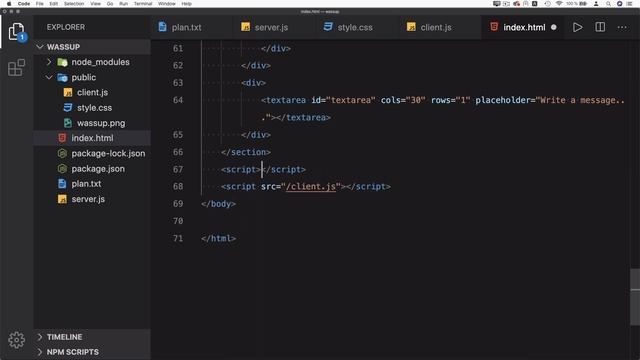The image size is (640, 360).
Task: Click line number 67 in the gutter
Action: [178, 169]
